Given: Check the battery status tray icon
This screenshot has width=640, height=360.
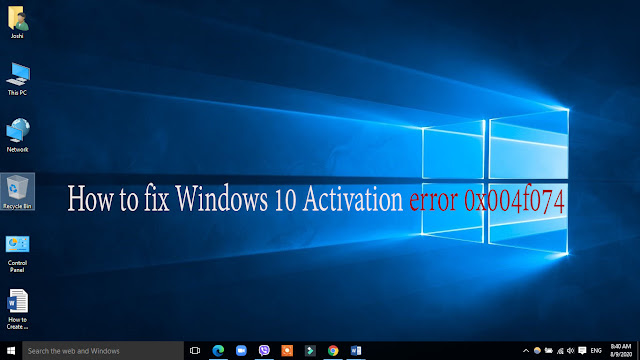Looking at the screenshot, I should click(549, 351).
